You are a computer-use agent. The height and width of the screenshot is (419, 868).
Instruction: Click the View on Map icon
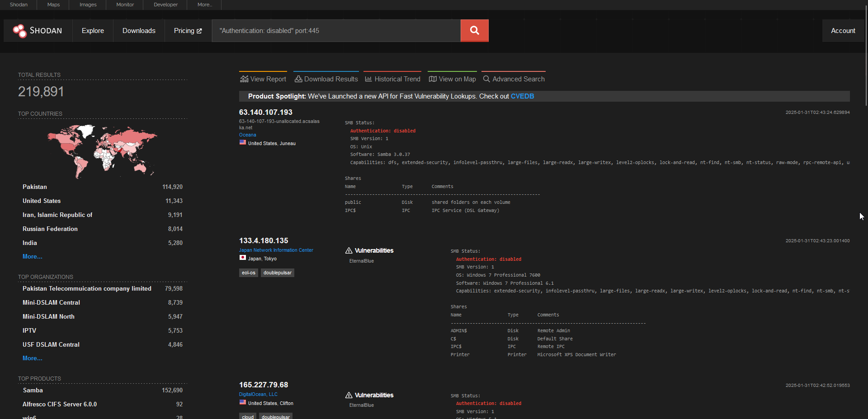point(433,79)
